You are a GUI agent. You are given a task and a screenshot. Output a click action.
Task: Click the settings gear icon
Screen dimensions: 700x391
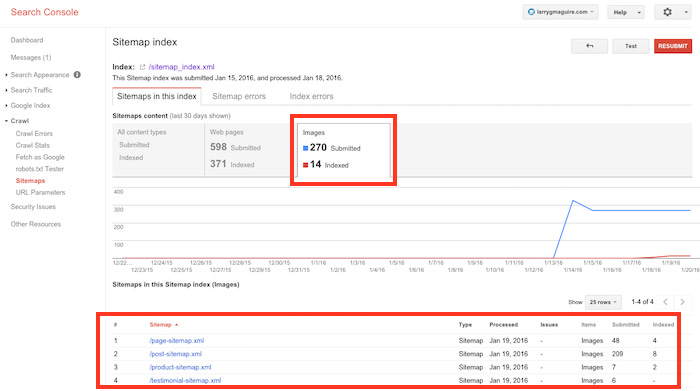click(667, 12)
